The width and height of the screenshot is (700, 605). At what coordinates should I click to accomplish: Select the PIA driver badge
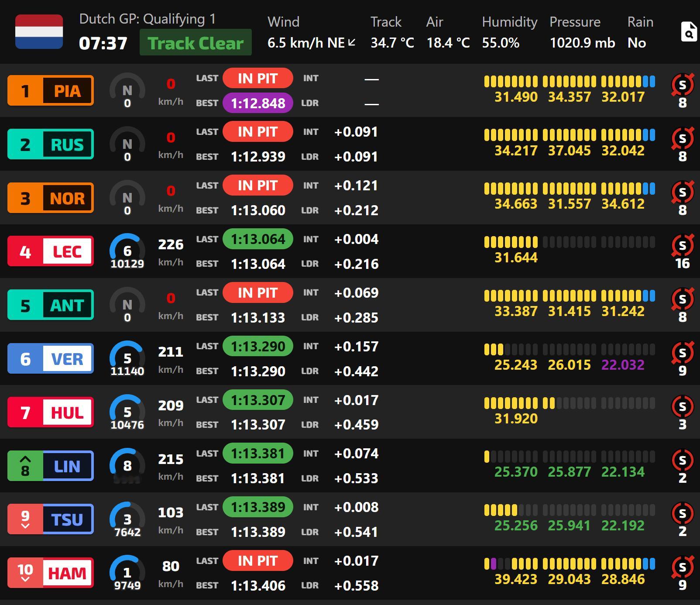tap(51, 91)
